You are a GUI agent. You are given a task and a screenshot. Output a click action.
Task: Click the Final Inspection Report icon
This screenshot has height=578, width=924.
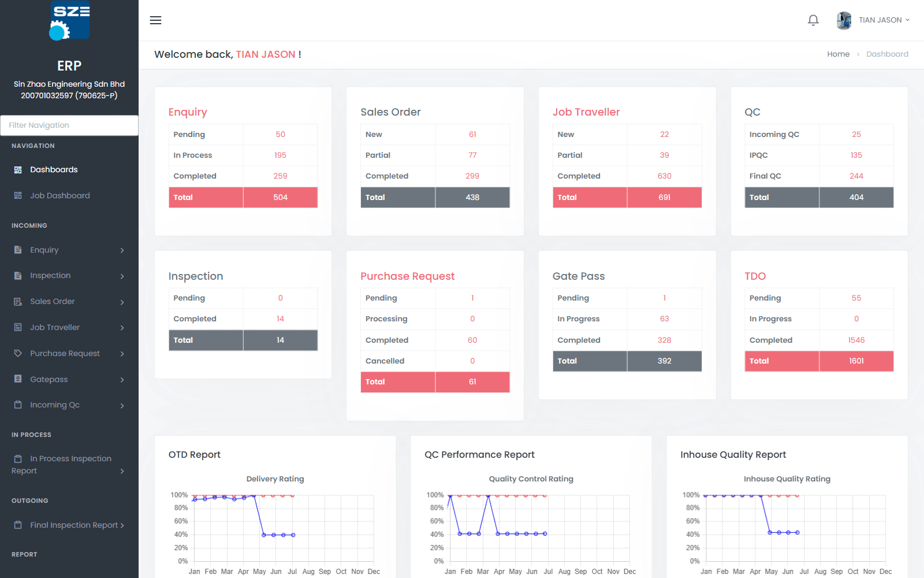pyautogui.click(x=18, y=525)
